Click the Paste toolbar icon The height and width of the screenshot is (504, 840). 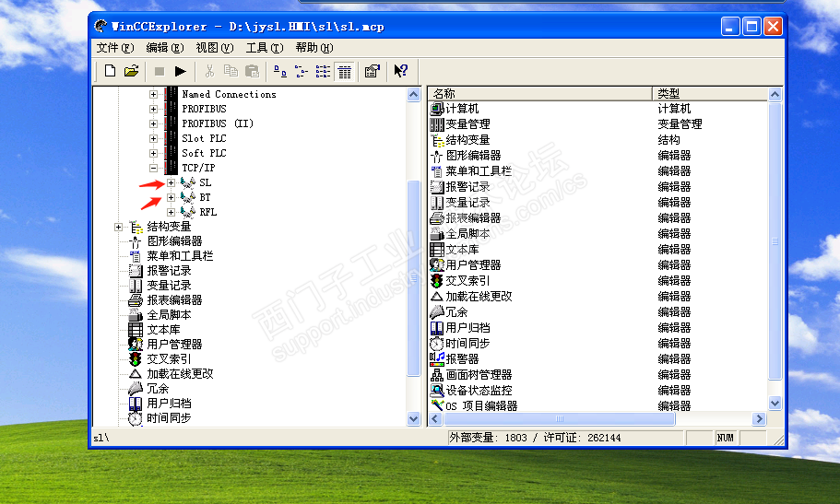tap(252, 71)
